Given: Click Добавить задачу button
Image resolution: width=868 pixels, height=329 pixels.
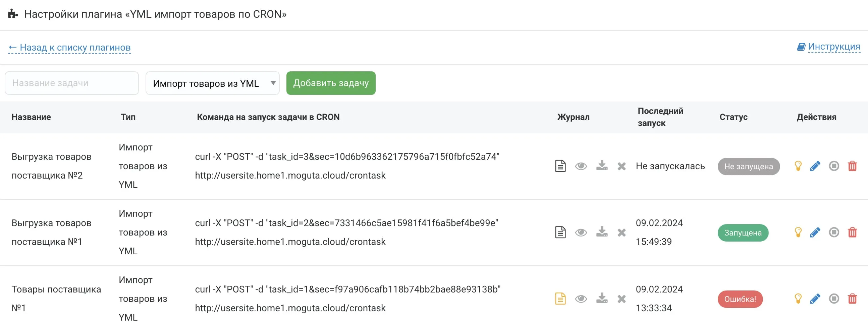Looking at the screenshot, I should pos(331,83).
